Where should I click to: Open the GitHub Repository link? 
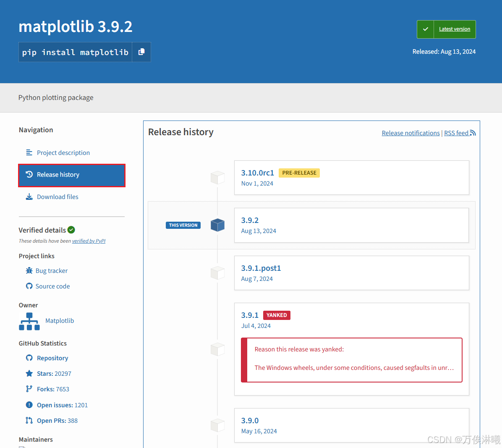pos(52,358)
